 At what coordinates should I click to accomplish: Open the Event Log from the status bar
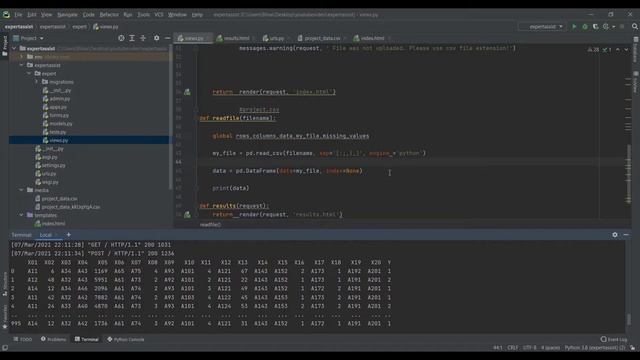(613, 339)
